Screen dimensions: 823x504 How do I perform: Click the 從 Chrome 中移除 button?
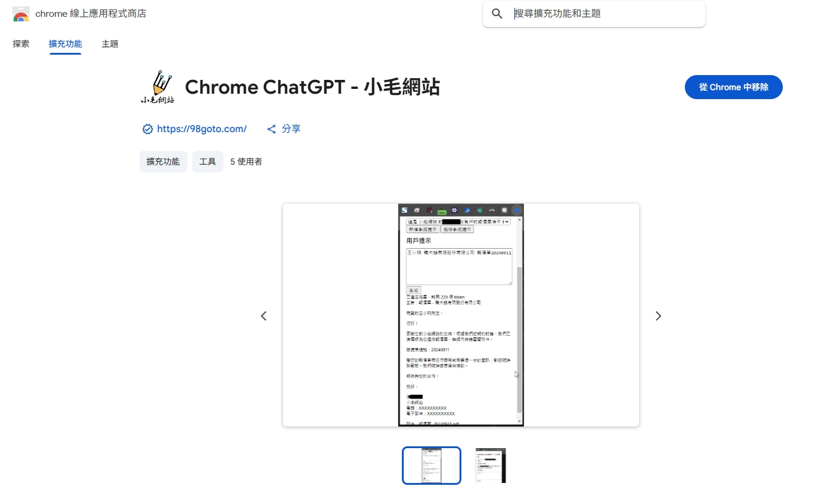[733, 87]
